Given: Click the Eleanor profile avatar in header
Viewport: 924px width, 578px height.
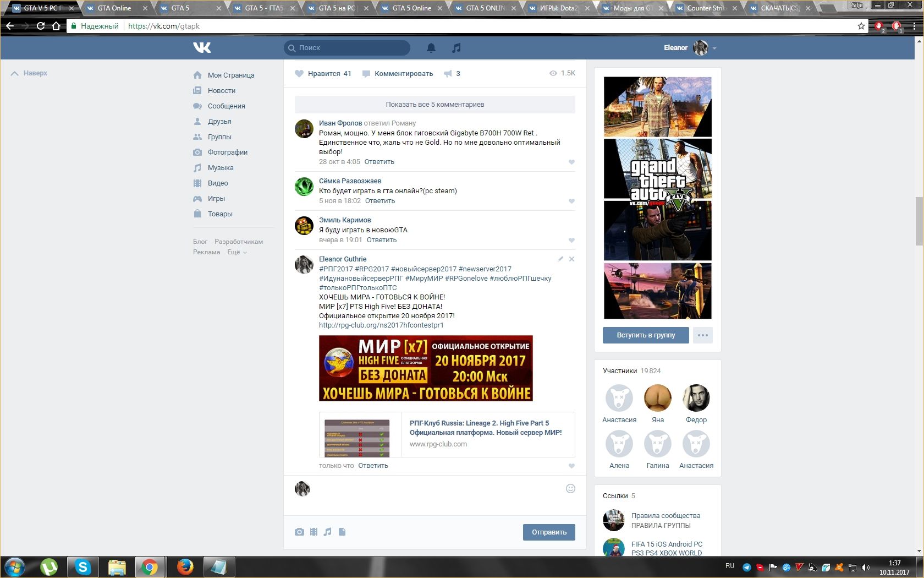Looking at the screenshot, I should click(x=700, y=48).
